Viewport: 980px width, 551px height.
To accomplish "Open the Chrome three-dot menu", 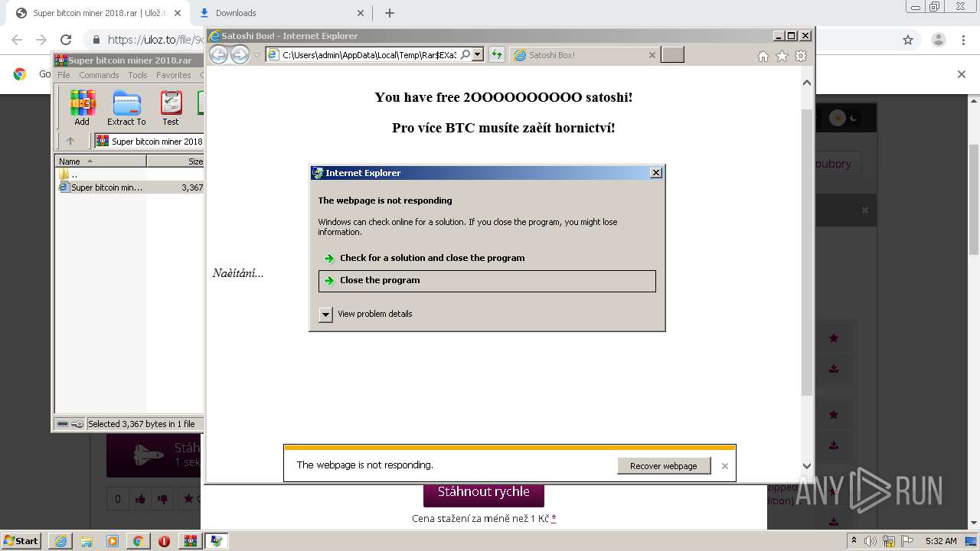I will pyautogui.click(x=964, y=40).
